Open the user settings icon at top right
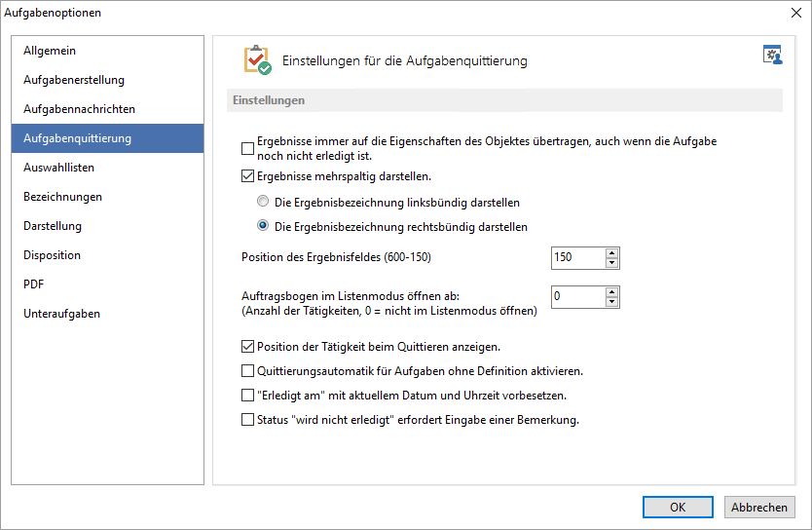This screenshot has width=812, height=530. (x=773, y=55)
